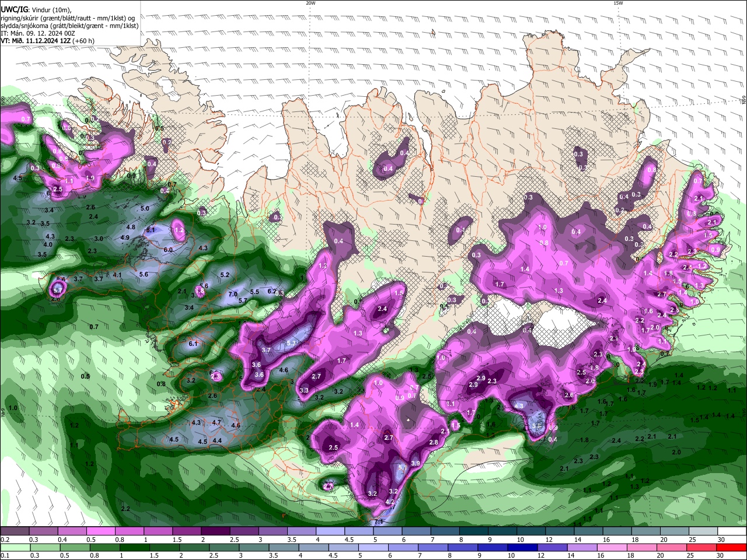Click bright pink upper legend swatch between 0.5 and 0.8
Screen dimensions: 747x560
coord(100,531)
